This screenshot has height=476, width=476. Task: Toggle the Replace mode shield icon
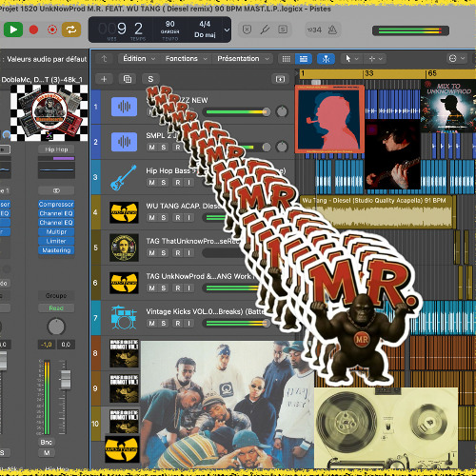click(x=247, y=30)
